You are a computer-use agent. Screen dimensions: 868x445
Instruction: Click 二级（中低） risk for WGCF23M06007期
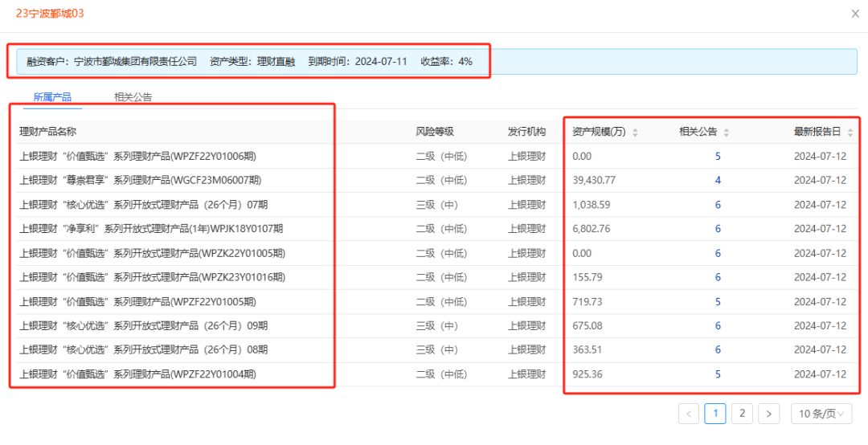click(442, 181)
